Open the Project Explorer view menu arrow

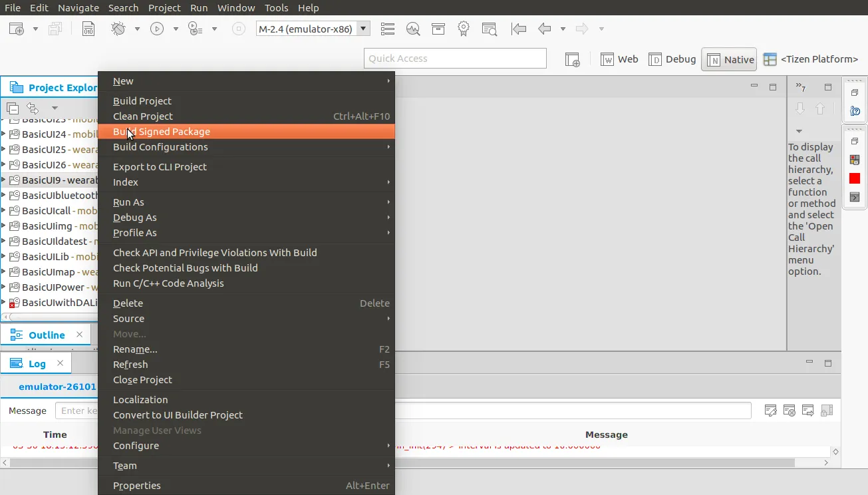click(x=55, y=108)
